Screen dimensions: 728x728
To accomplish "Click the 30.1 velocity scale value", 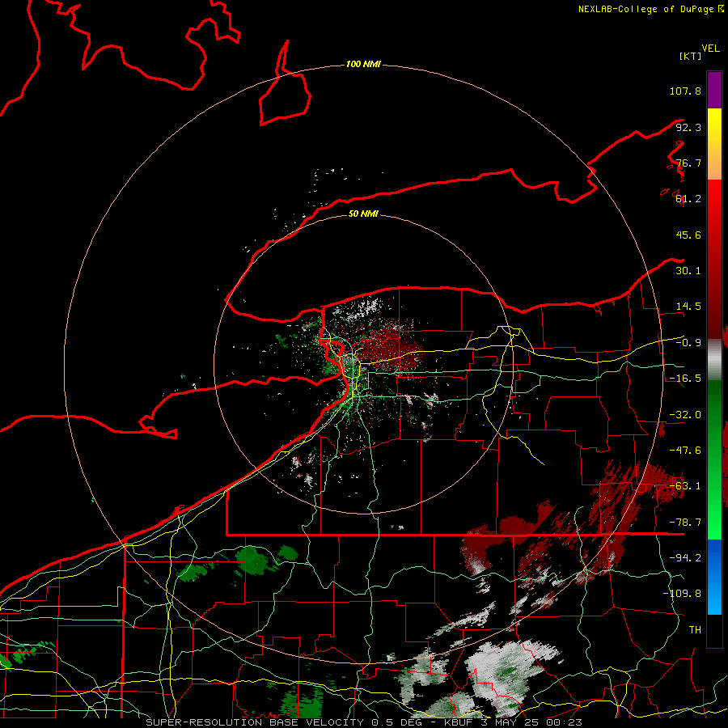I will click(688, 271).
